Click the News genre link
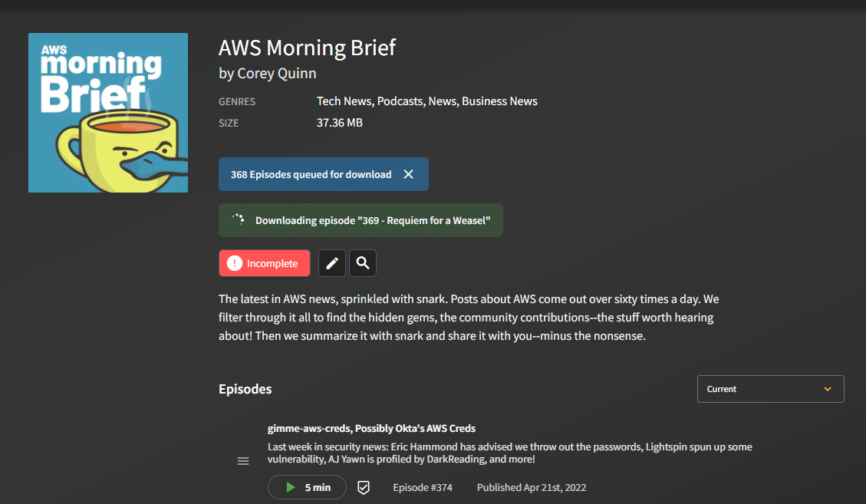 (443, 101)
